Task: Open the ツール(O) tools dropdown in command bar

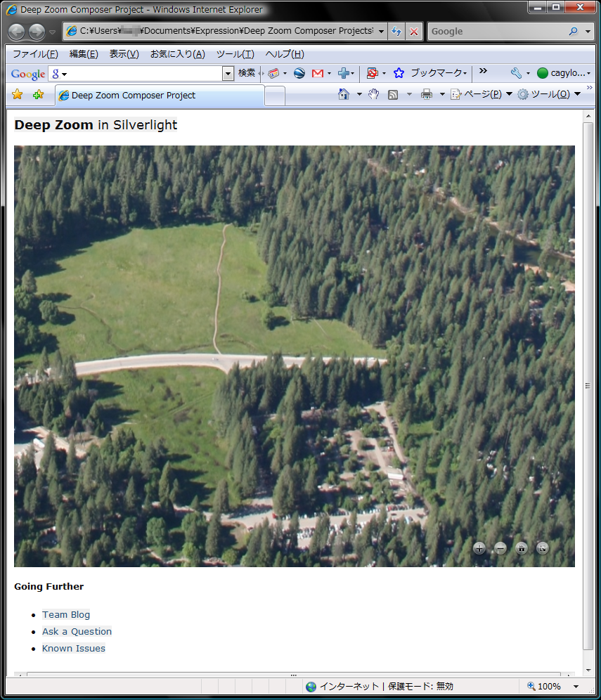Action: (x=548, y=95)
